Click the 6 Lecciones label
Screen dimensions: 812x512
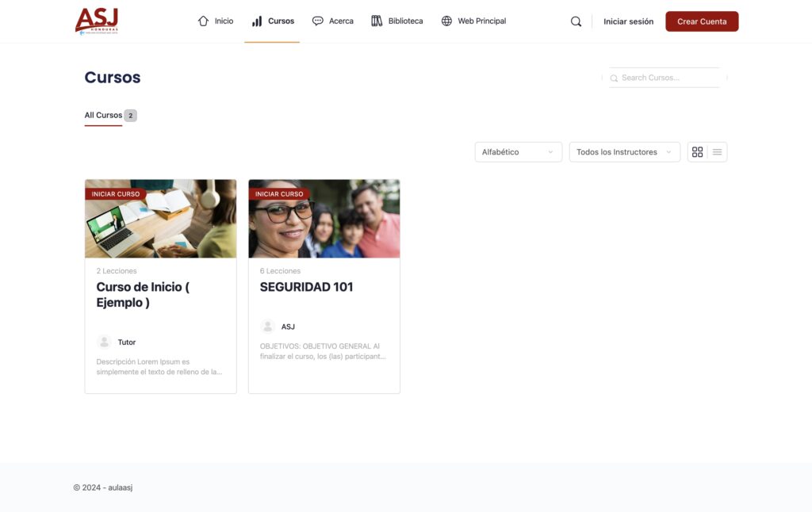click(x=280, y=271)
